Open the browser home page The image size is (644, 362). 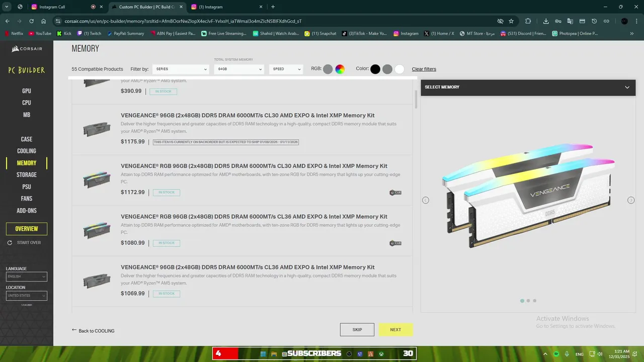(x=44, y=21)
